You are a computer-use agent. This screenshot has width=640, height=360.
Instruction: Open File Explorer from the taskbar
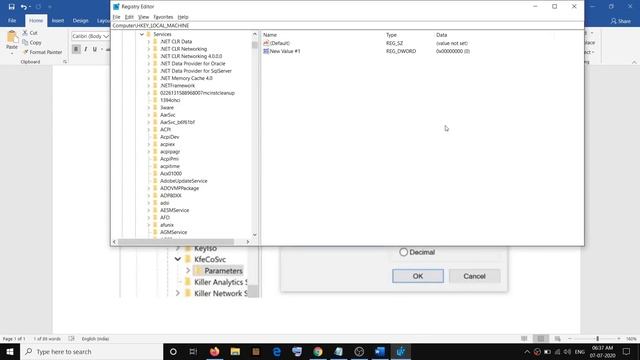[x=235, y=351]
